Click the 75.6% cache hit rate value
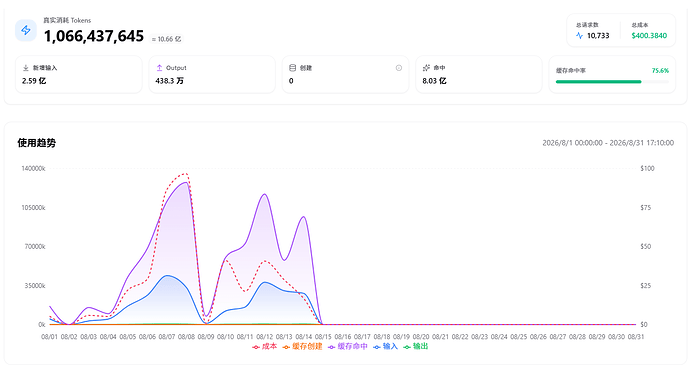This screenshot has height=365, width=690. 660,70
